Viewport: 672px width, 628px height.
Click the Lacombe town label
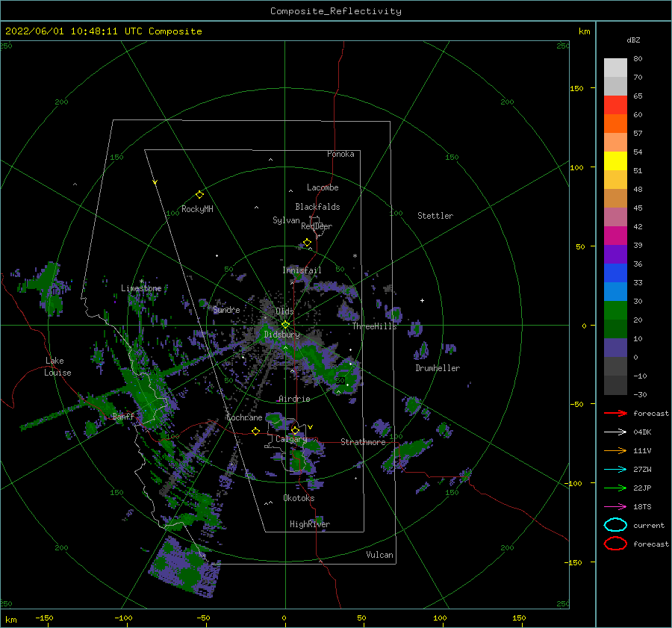click(x=323, y=187)
